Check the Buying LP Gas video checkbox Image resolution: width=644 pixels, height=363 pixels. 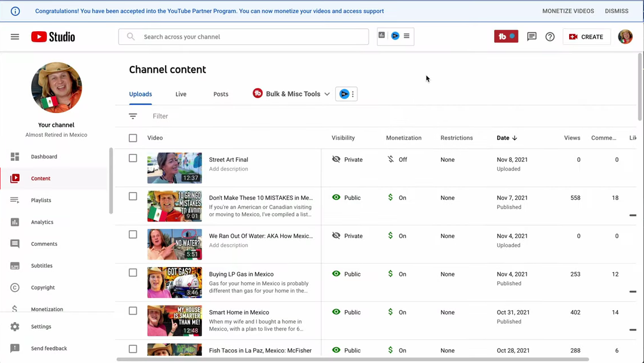point(133,273)
